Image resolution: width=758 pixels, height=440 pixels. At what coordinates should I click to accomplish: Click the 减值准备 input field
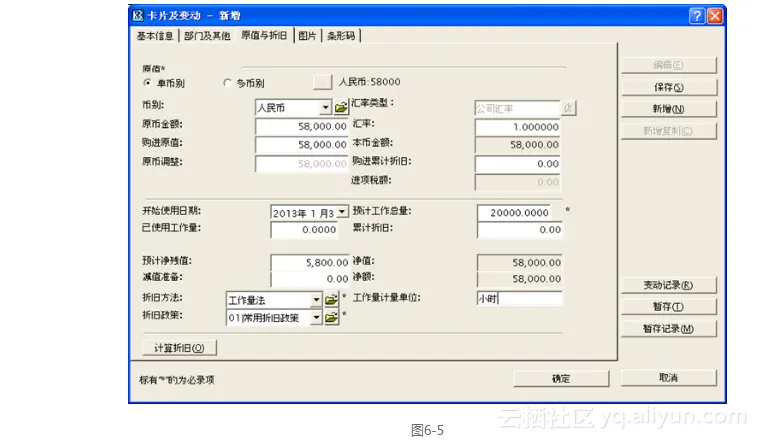(x=310, y=279)
